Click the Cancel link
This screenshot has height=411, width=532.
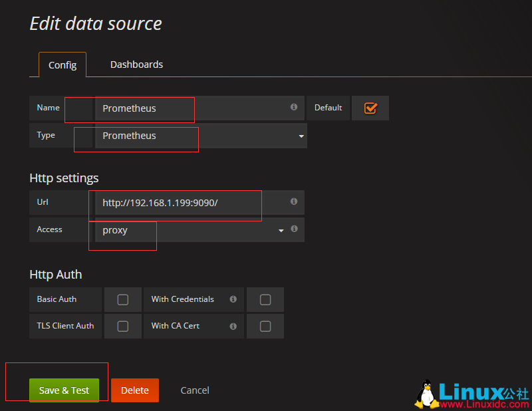click(x=195, y=390)
